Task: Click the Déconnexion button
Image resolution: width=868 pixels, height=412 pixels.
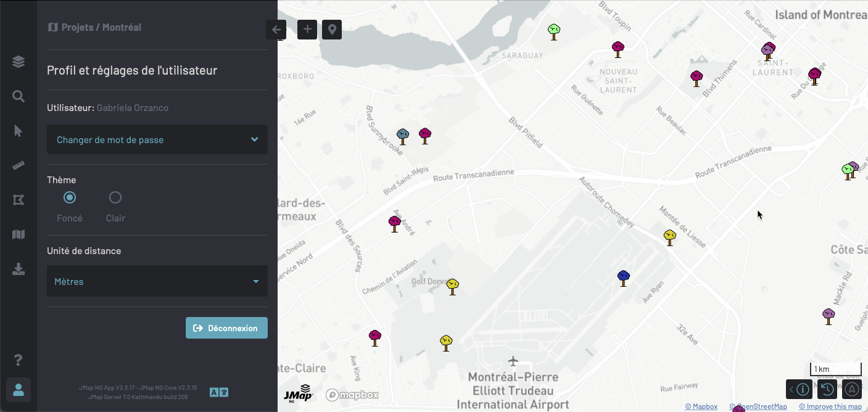Action: click(x=226, y=328)
